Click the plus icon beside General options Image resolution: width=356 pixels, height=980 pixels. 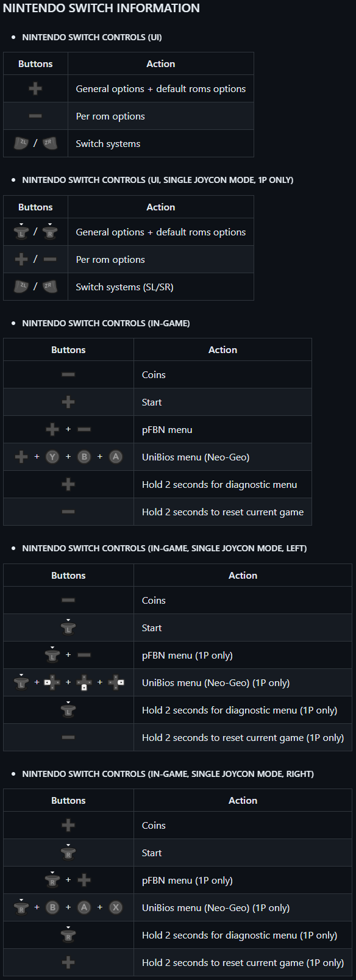click(35, 88)
